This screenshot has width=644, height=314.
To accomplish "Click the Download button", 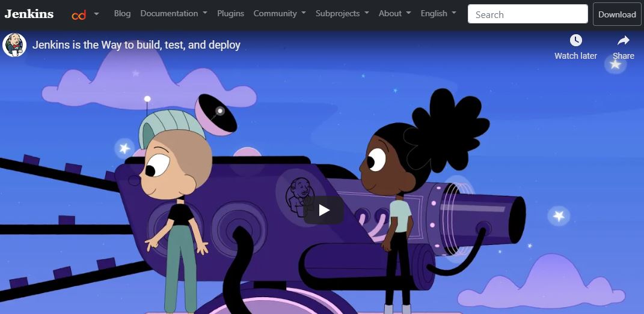I will (x=617, y=14).
